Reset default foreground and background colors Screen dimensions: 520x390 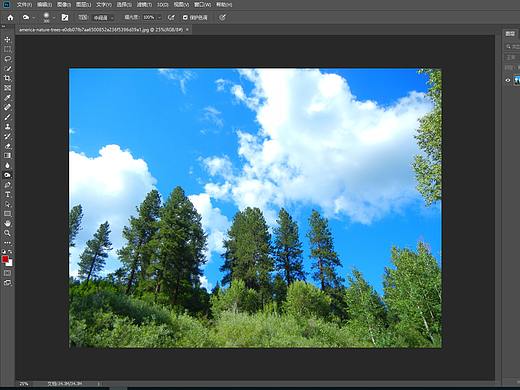point(4,252)
